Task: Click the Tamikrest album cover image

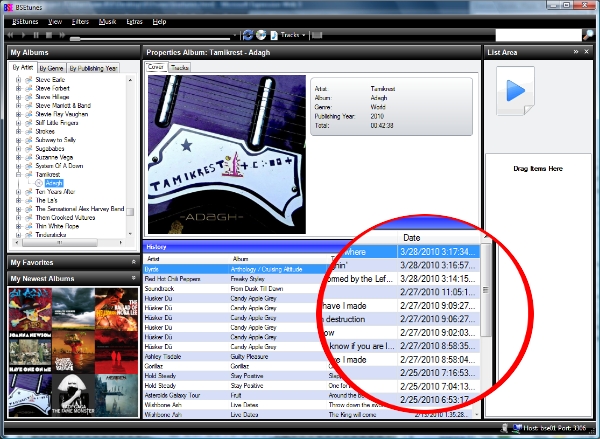Action: click(227, 154)
